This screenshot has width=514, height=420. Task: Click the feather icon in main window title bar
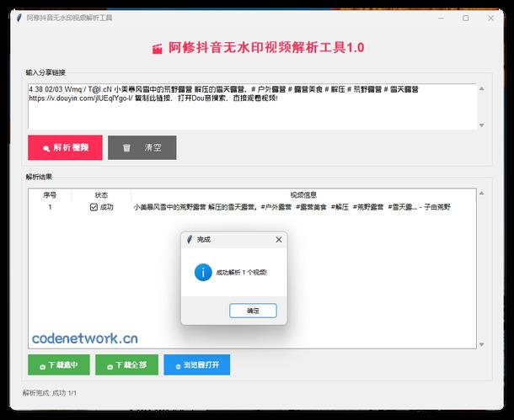click(x=19, y=18)
